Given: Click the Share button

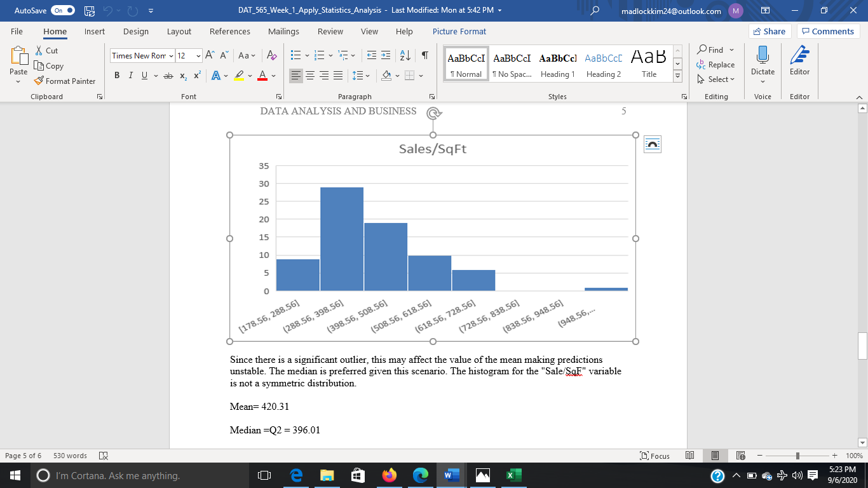Looking at the screenshot, I should coord(770,31).
